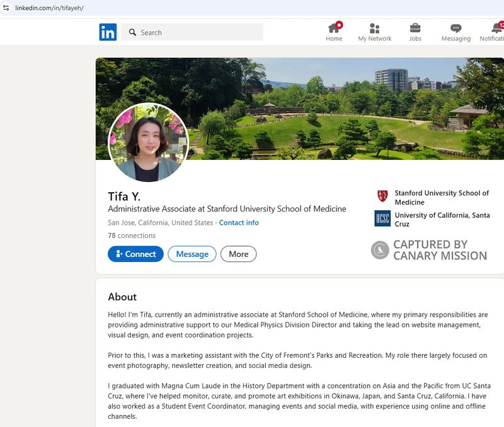This screenshot has width=504, height=427.
Task: Open the Stanford University School of Medicine entry
Action: (432, 197)
